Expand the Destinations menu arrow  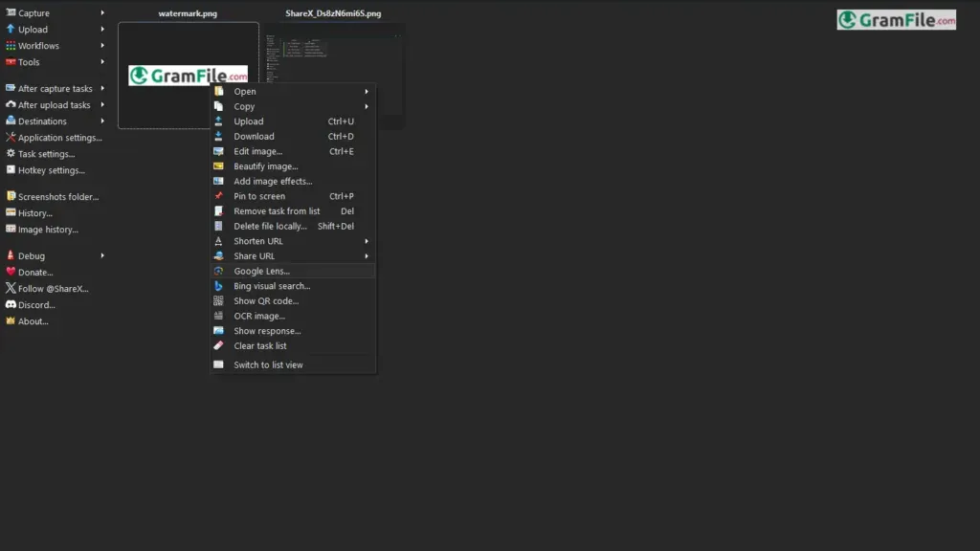click(102, 121)
